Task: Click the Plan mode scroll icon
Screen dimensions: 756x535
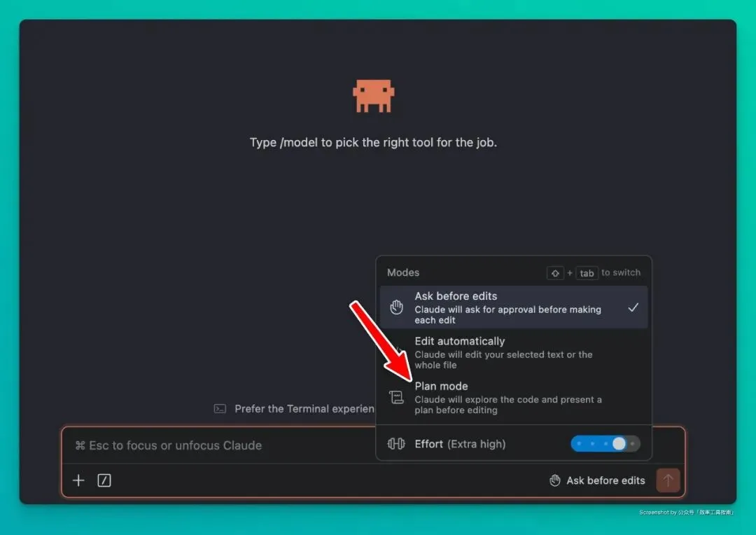Action: click(x=396, y=397)
